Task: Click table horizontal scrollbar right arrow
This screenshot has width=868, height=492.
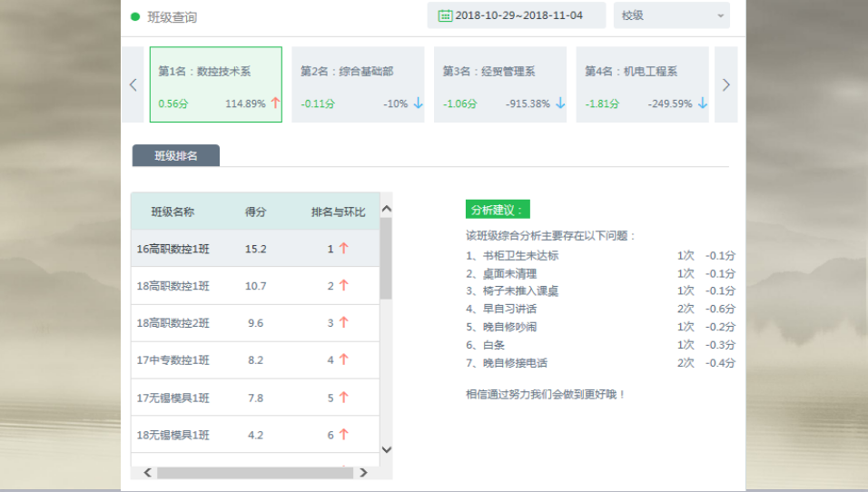Action: point(363,473)
